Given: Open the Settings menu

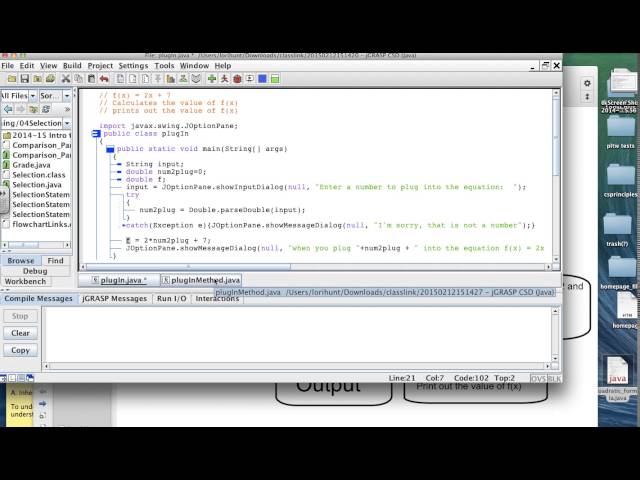Looking at the screenshot, I should coord(133,66).
